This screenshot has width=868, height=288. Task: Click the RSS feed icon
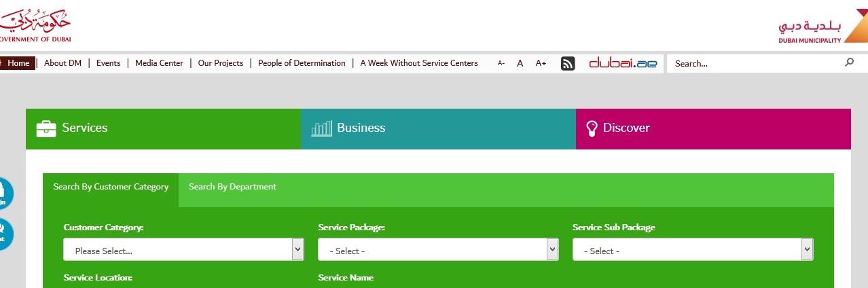(x=568, y=63)
